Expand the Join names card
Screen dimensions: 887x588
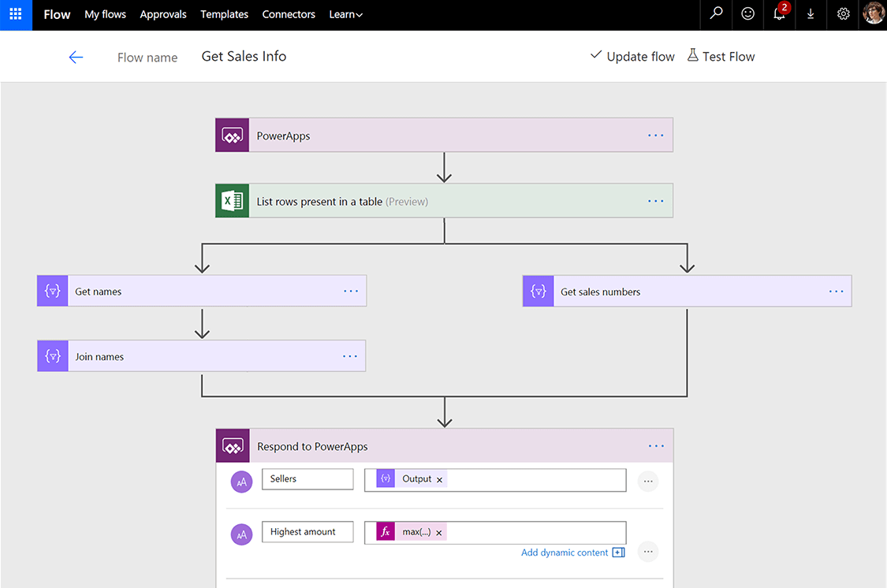(x=201, y=356)
